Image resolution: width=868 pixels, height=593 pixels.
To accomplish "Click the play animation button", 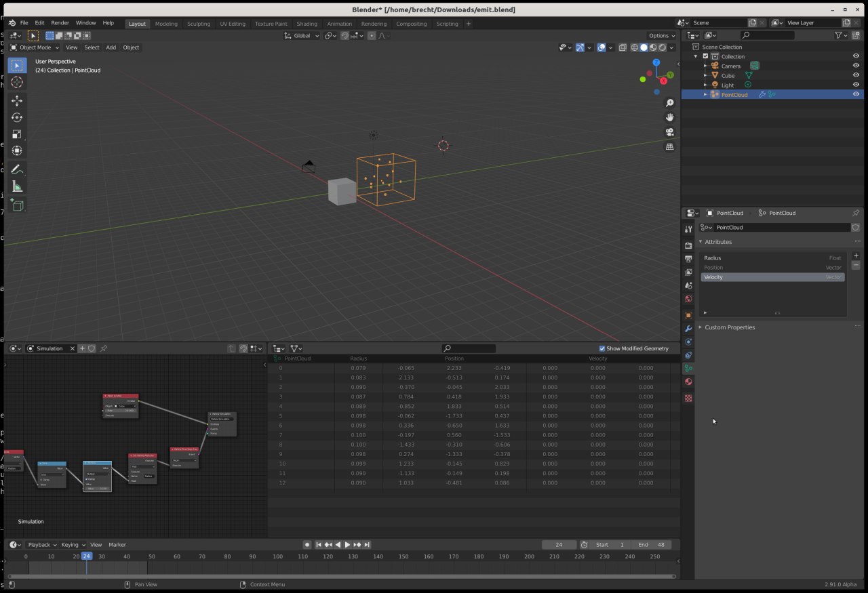I will 348,545.
